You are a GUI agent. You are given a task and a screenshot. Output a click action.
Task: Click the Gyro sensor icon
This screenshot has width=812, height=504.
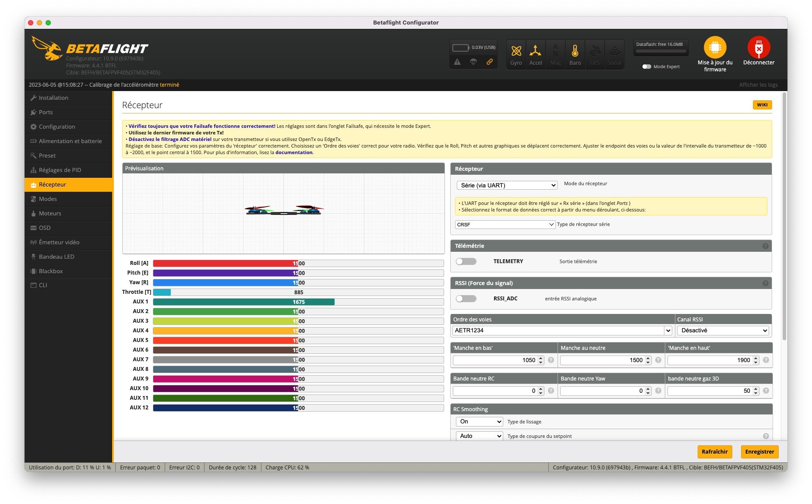[x=516, y=51]
